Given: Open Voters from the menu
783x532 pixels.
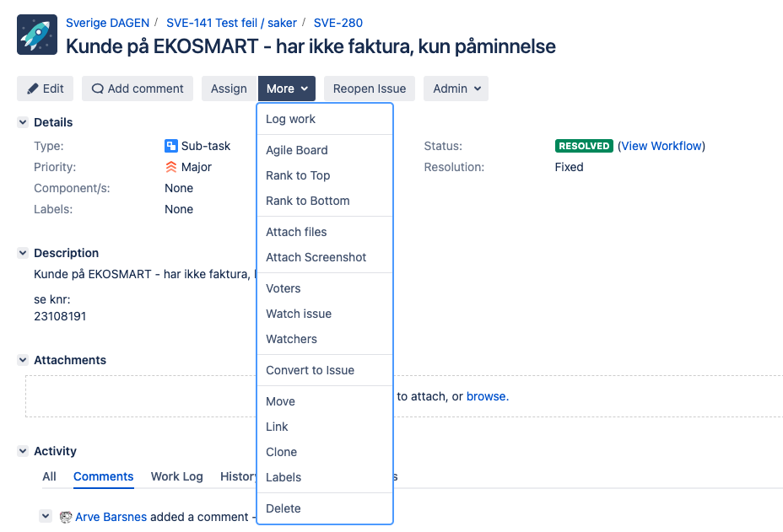Looking at the screenshot, I should [325, 288].
